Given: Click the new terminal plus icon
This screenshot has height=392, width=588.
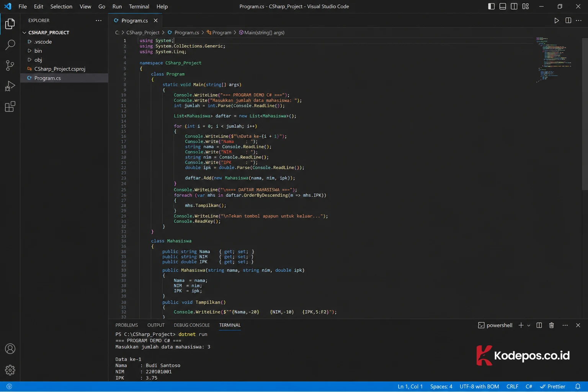Looking at the screenshot, I should 521,325.
